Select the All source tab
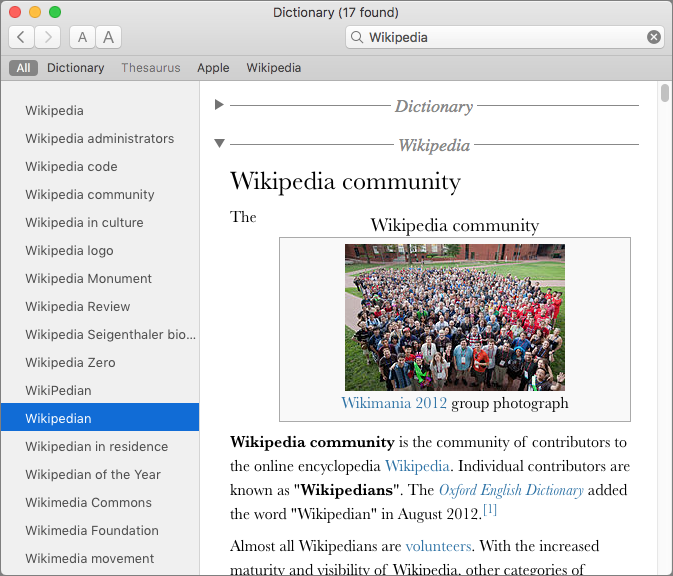This screenshot has width=673, height=576. [x=23, y=68]
